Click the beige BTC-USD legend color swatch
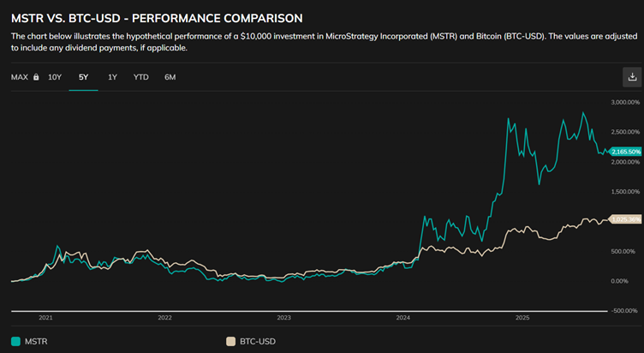Viewport: 644px width, 353px height. tap(231, 342)
